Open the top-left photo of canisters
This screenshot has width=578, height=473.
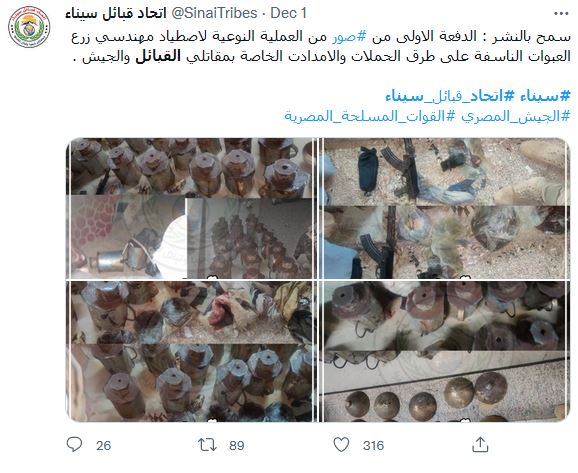coord(191,208)
